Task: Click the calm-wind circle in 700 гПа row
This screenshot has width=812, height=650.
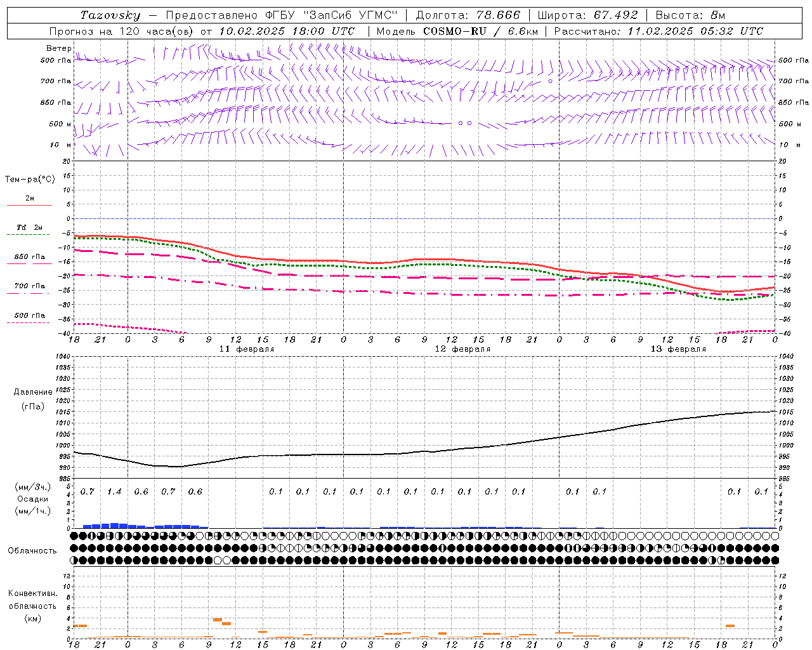Action: (550, 81)
